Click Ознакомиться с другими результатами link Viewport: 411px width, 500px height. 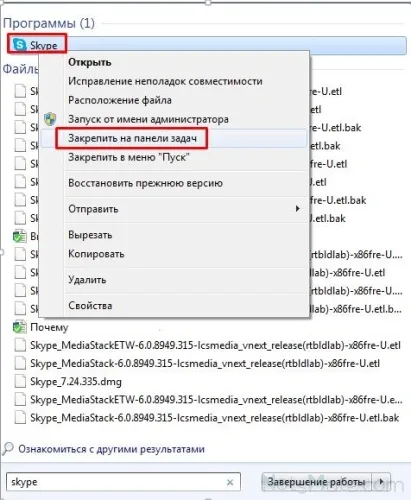point(111,449)
